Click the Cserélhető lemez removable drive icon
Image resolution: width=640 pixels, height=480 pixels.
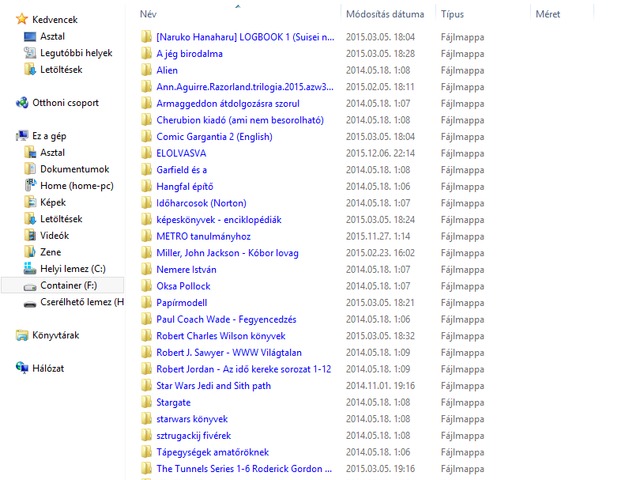[30, 304]
